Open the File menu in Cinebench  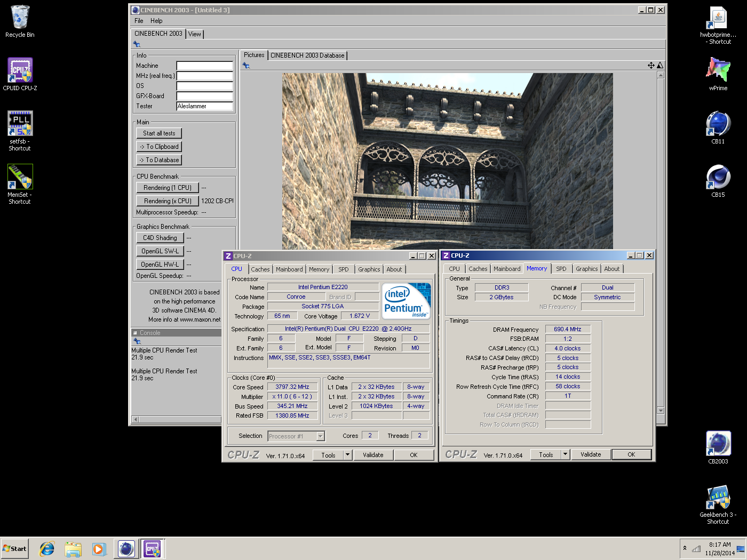click(139, 21)
